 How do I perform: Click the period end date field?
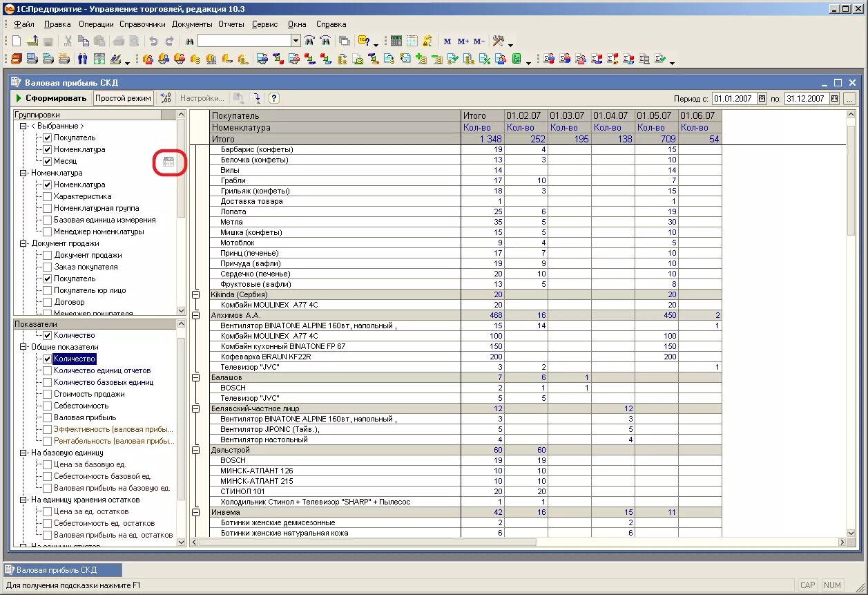(807, 99)
